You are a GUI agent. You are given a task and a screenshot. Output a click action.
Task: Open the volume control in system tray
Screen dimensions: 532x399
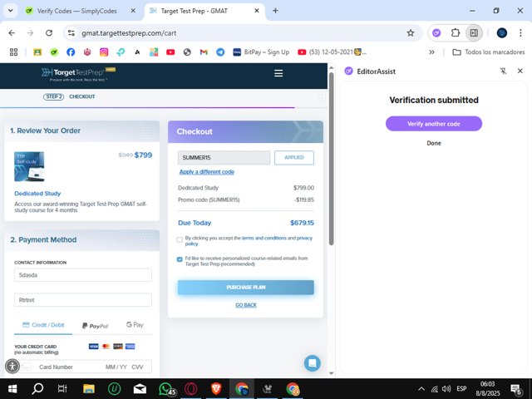coord(446,389)
